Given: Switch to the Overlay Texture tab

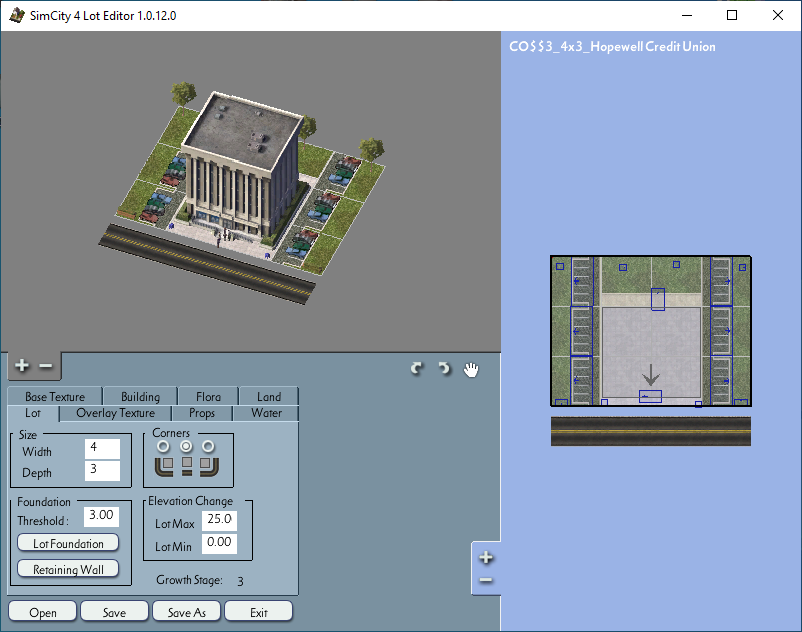Looking at the screenshot, I should click(x=116, y=413).
